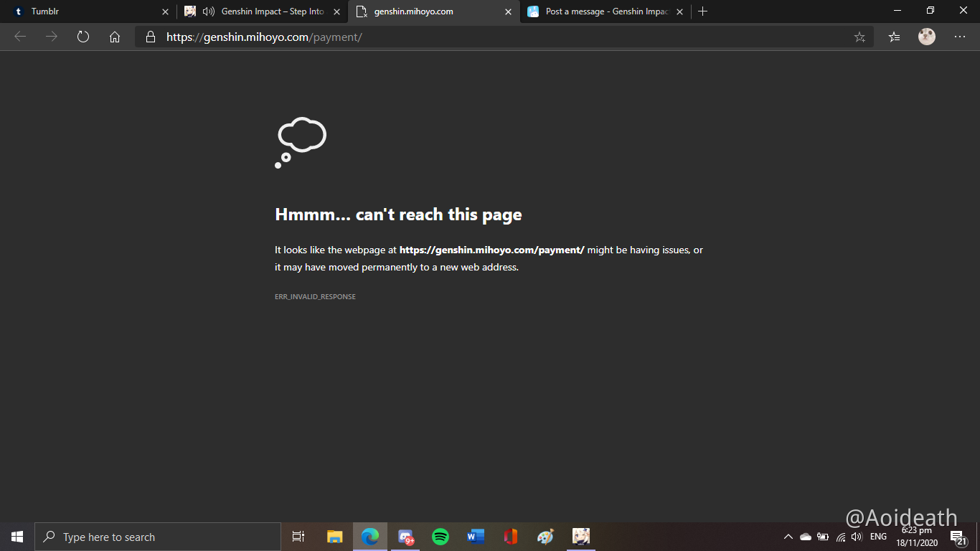
Task: Close the genshin.mihoyo.com tab
Action: click(x=508, y=11)
